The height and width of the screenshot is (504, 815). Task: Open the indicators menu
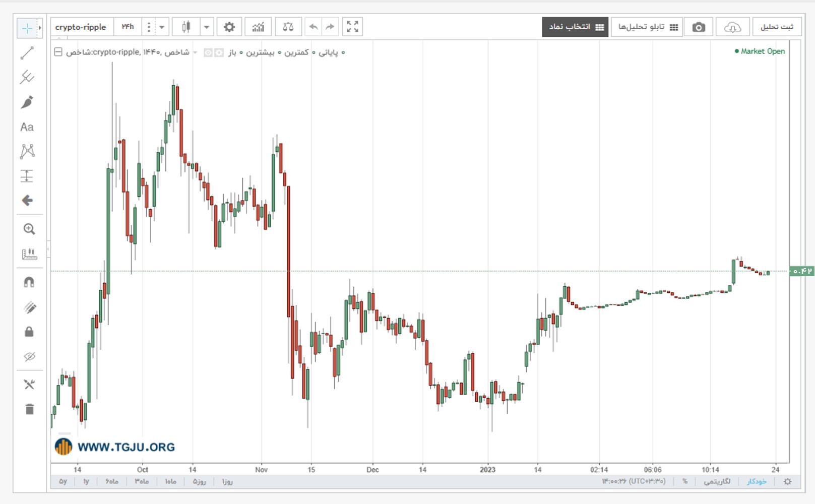pyautogui.click(x=258, y=27)
